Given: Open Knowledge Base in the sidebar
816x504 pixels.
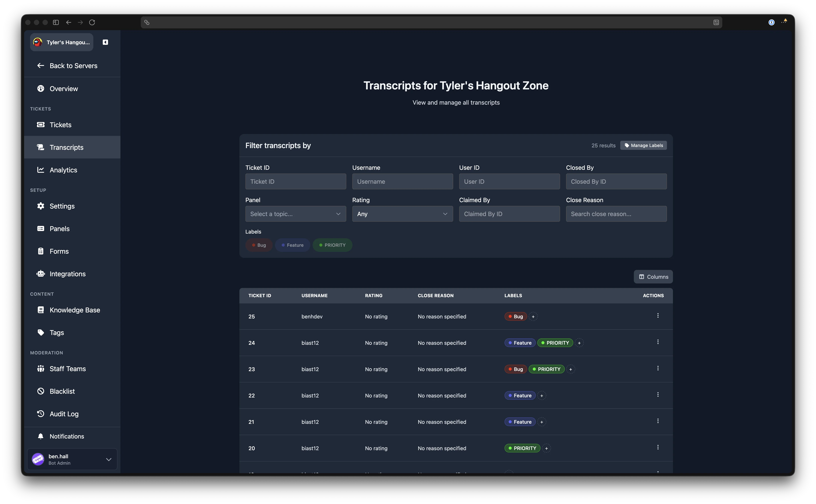Looking at the screenshot, I should (x=72, y=310).
